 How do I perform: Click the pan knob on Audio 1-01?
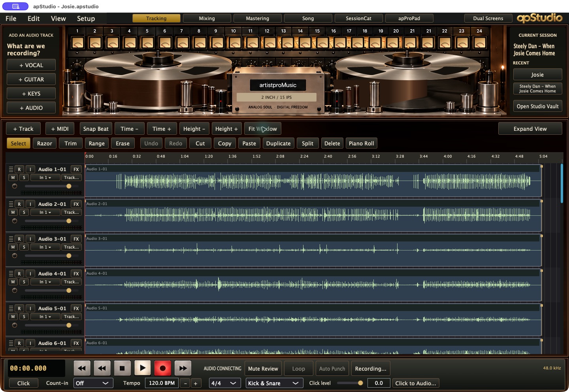15,186
